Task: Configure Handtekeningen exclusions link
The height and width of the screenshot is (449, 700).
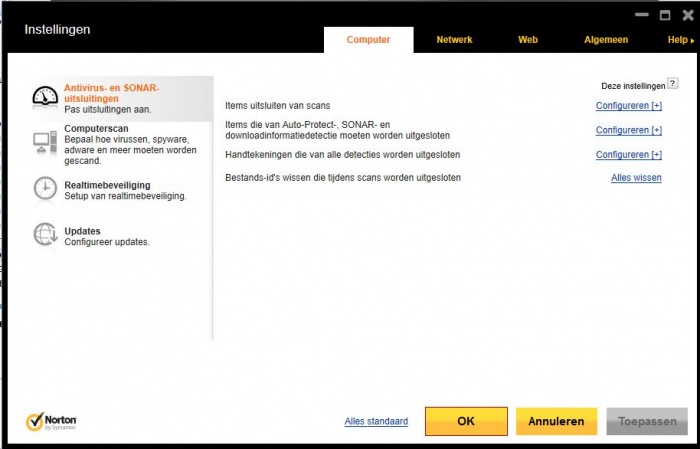Action: tap(629, 155)
